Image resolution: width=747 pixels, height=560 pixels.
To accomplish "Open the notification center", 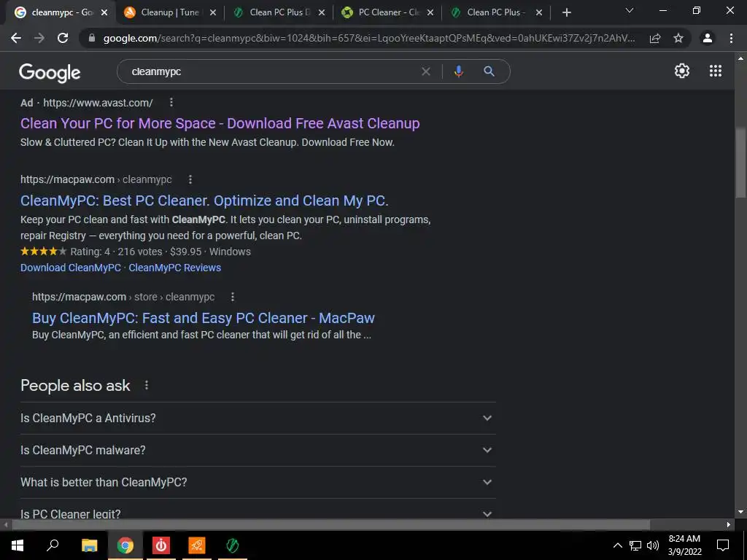I will 723,545.
